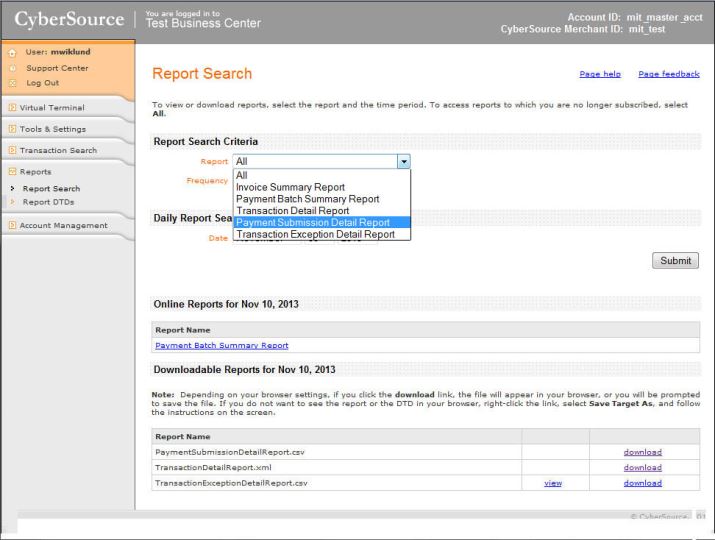Click the Tools & Settings arrow icon

click(x=11, y=129)
